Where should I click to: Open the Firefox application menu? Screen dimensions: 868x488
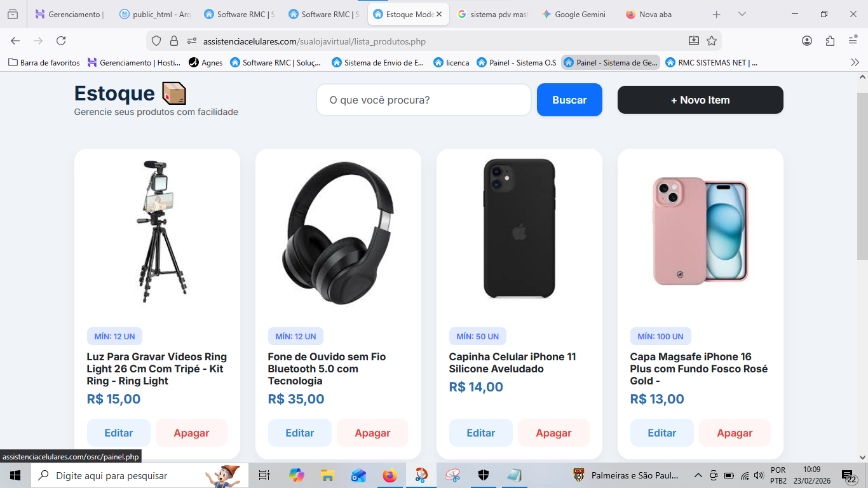tap(853, 41)
